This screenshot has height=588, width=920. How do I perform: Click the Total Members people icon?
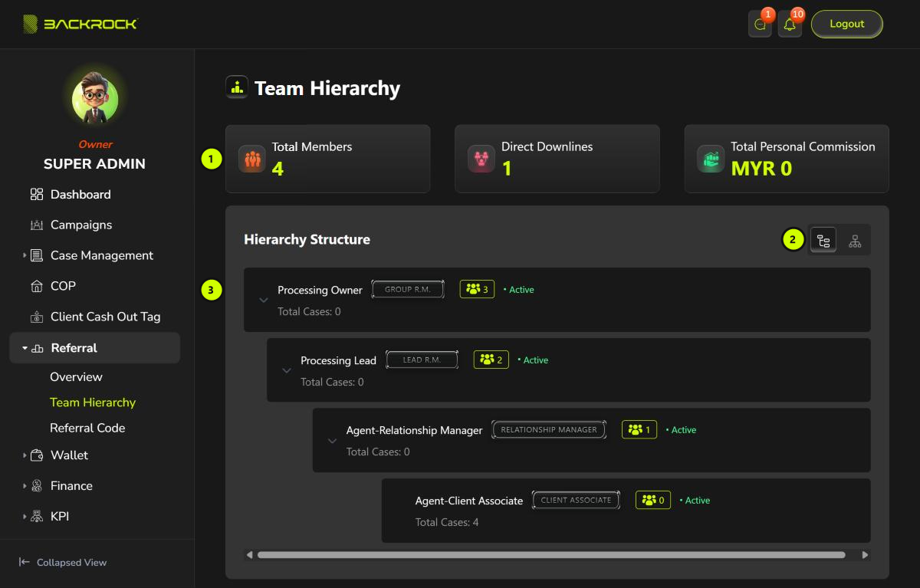pos(252,159)
